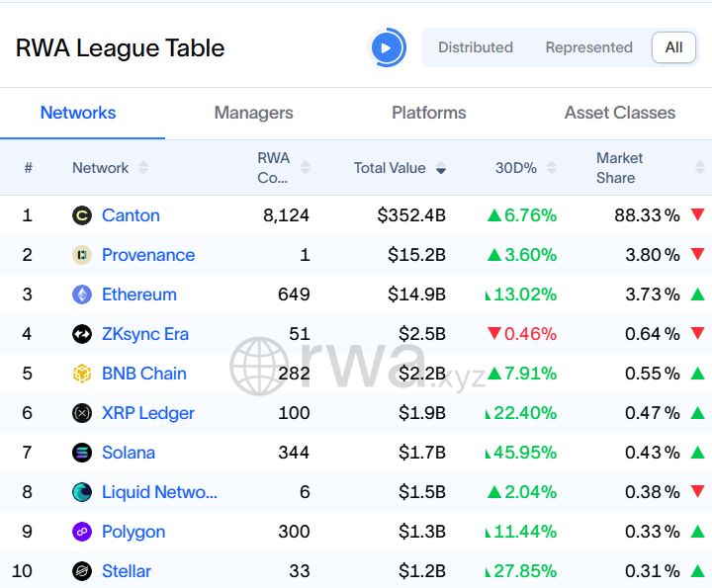Screen dimensions: 712x588
Task: Sort by Network column arrows
Action: (x=143, y=167)
